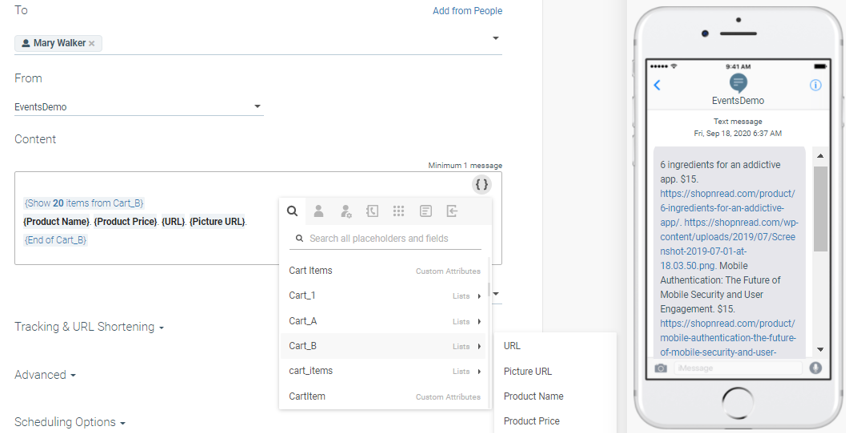Open the dotted grid icon tab

click(398, 211)
